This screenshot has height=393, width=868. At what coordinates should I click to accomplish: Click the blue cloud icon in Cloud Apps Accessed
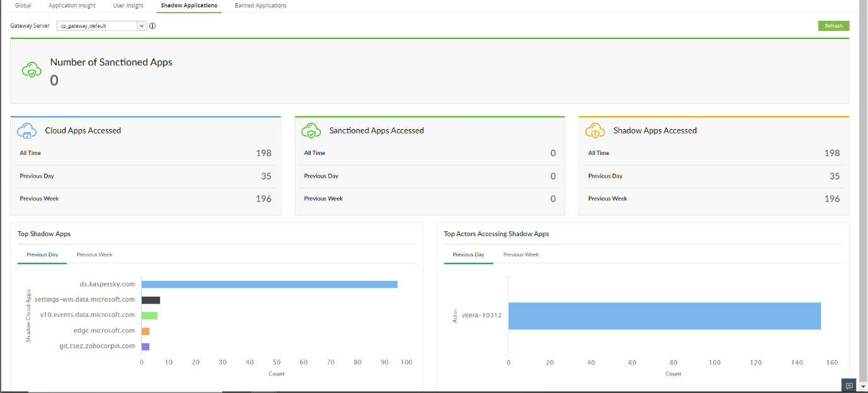(x=26, y=130)
